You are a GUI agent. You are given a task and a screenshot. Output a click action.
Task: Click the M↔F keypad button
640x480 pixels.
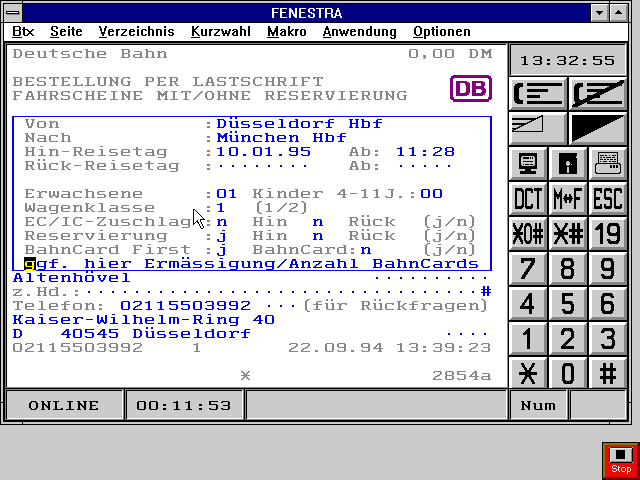pos(568,198)
